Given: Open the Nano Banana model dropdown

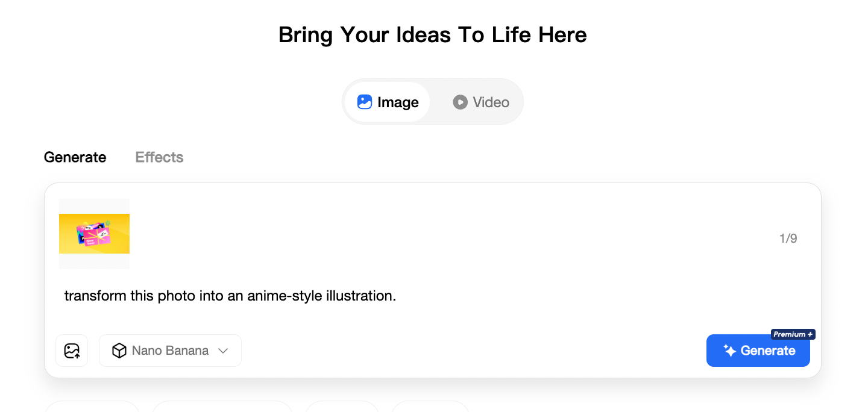Looking at the screenshot, I should coord(170,351).
